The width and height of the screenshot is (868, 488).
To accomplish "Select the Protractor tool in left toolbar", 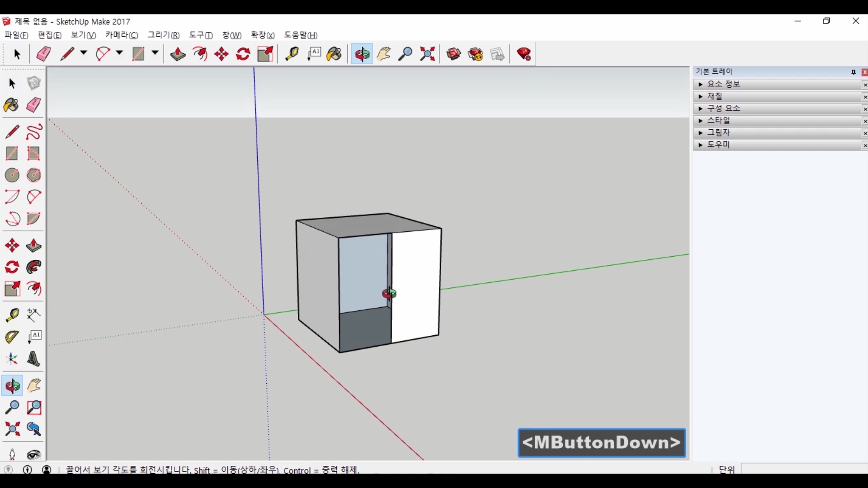I will [12, 337].
